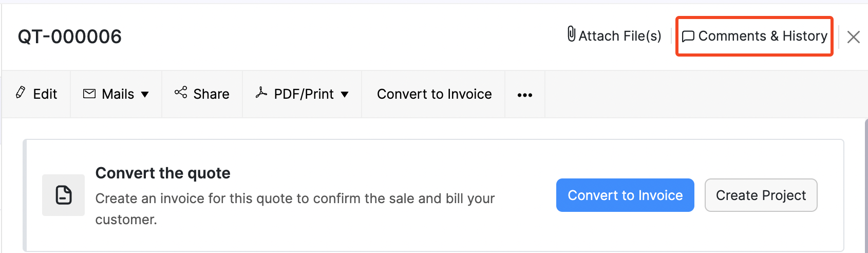This screenshot has width=868, height=253.
Task: Select Convert to Invoice in toolbar
Action: (x=434, y=94)
